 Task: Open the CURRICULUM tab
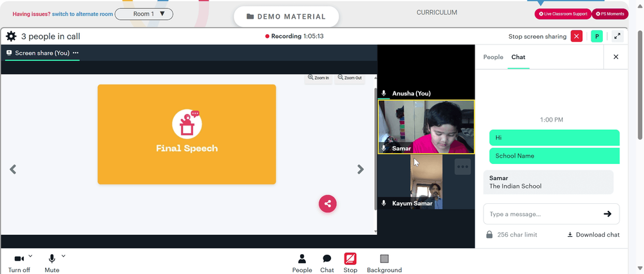pyautogui.click(x=437, y=12)
